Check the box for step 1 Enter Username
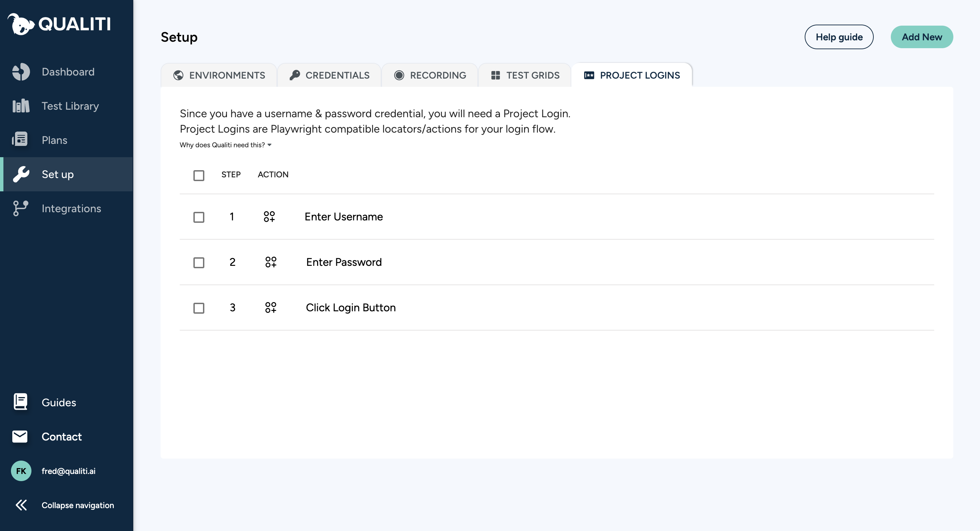Image resolution: width=980 pixels, height=531 pixels. point(199,217)
